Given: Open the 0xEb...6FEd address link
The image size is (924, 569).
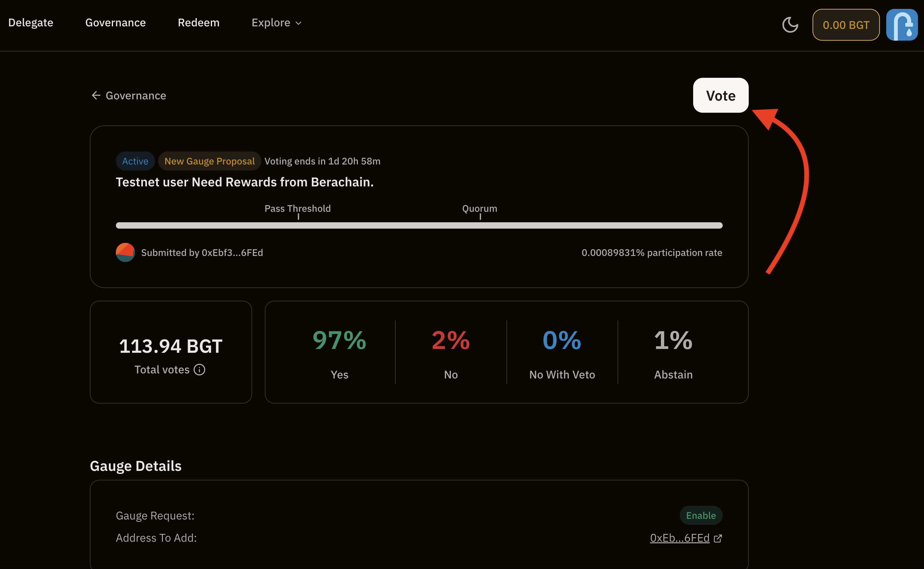Looking at the screenshot, I should coord(680,538).
